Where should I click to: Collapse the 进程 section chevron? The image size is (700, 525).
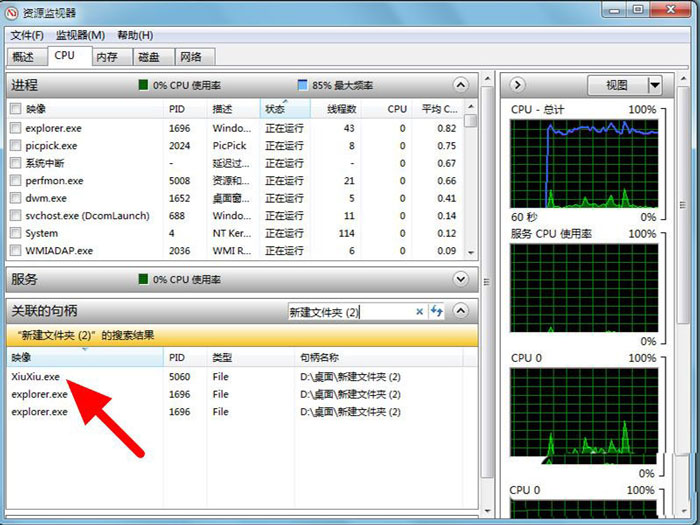[x=460, y=85]
